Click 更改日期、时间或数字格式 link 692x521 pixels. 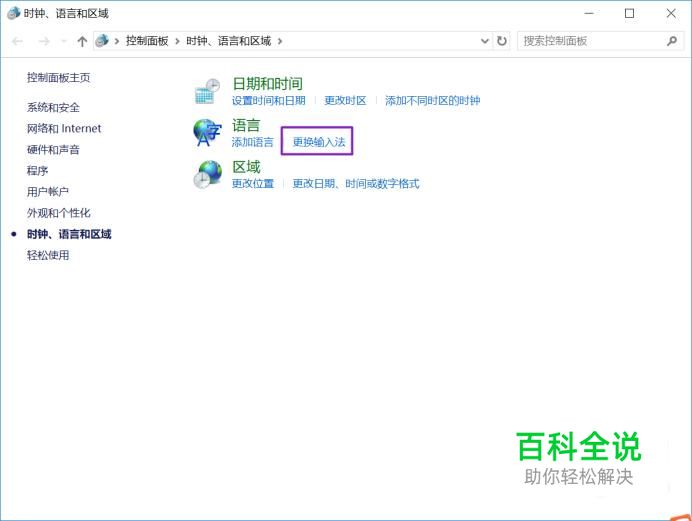(356, 184)
